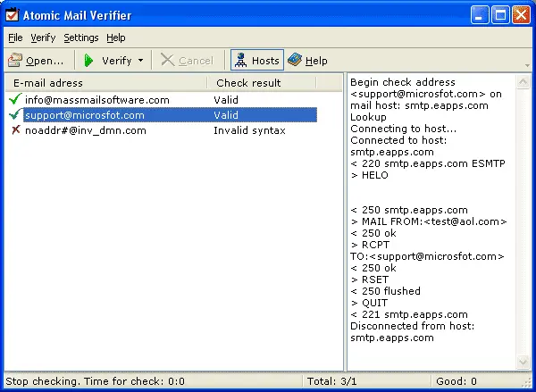Click the Cancel X icon

[x=167, y=61]
